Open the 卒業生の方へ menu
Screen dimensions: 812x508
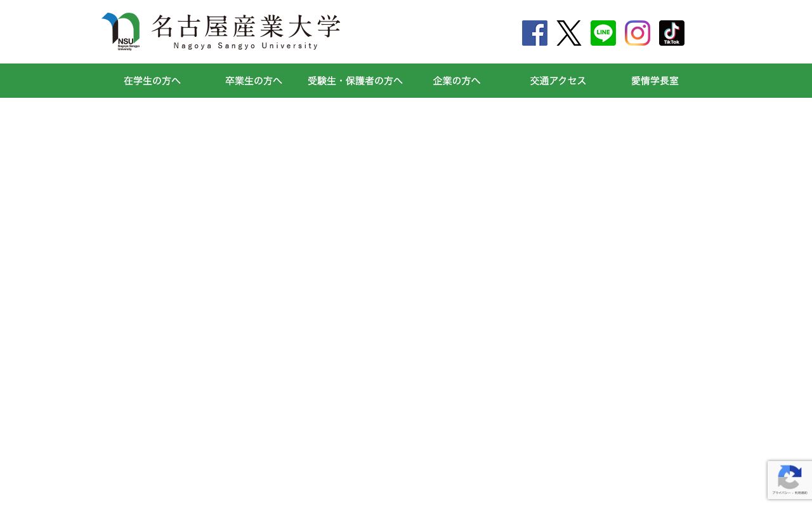[x=254, y=81]
